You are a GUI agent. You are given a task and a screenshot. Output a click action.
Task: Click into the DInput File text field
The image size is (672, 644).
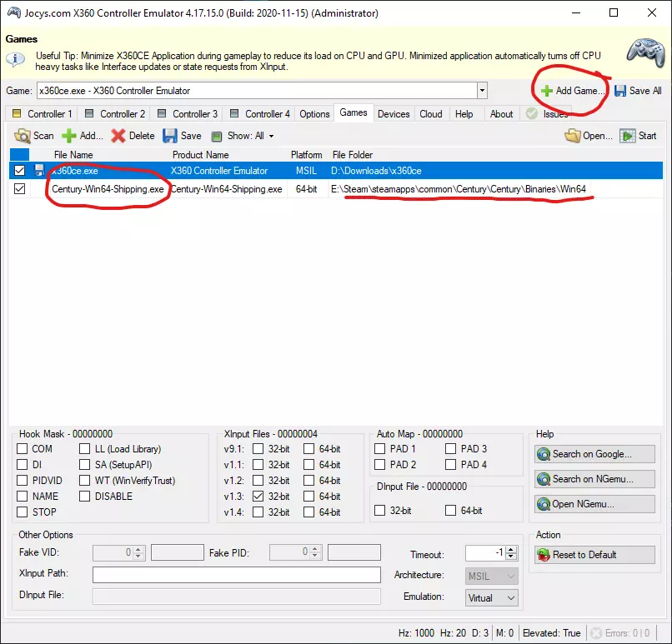tap(237, 597)
